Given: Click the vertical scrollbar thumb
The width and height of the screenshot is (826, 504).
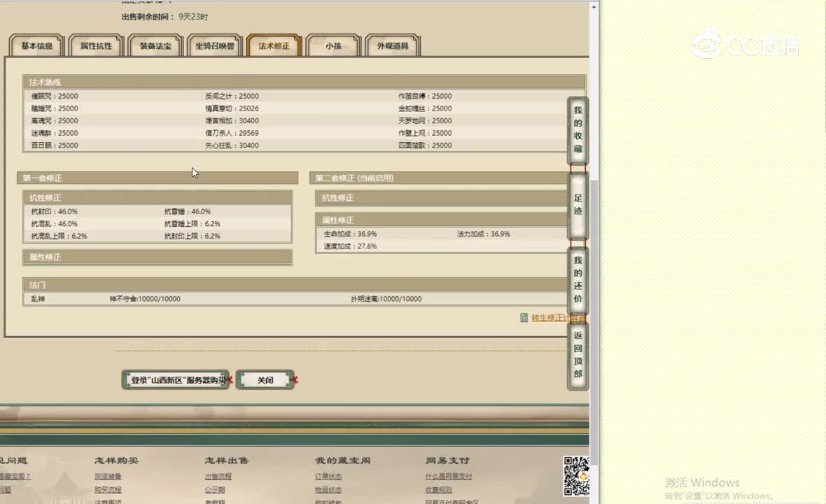Looking at the screenshot, I should pyautogui.click(x=594, y=322).
